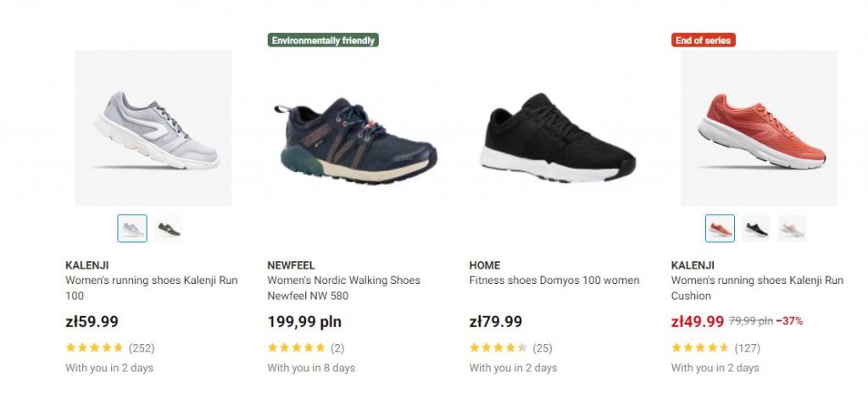
Task: Choose coral color variant of Kalenji Run Cushion
Action: pyautogui.click(x=720, y=228)
